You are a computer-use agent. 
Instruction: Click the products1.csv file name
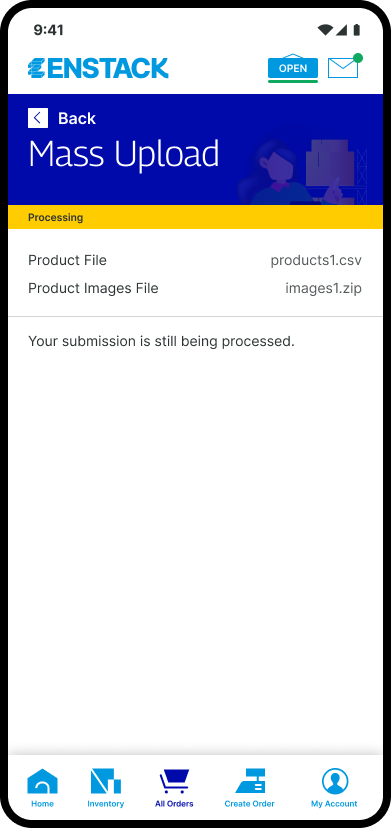(x=316, y=260)
